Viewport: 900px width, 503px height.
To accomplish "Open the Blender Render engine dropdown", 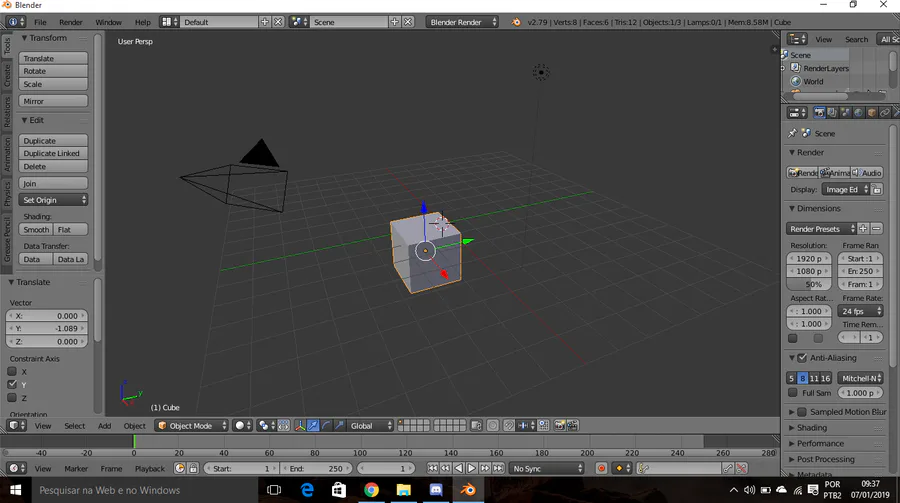I will coord(462,22).
